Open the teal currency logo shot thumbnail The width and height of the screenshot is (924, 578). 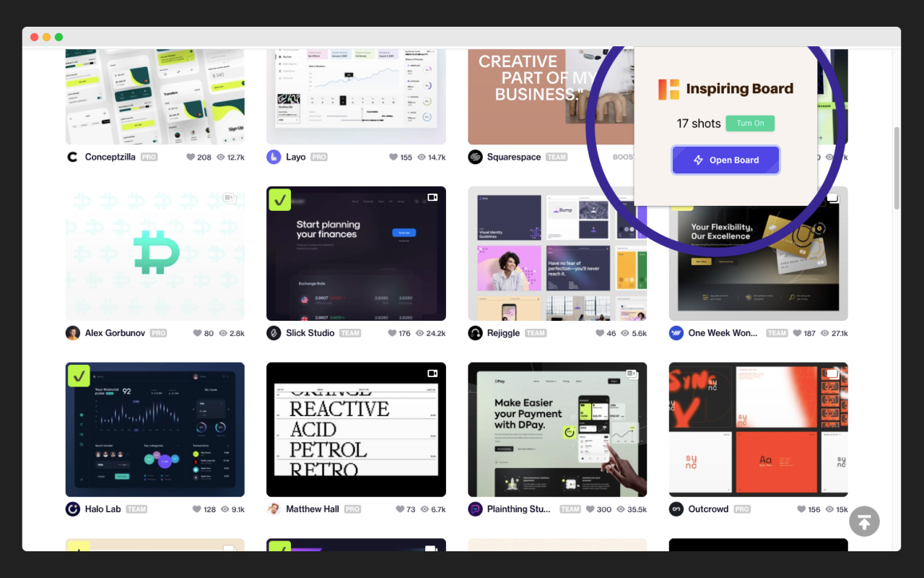pos(155,254)
